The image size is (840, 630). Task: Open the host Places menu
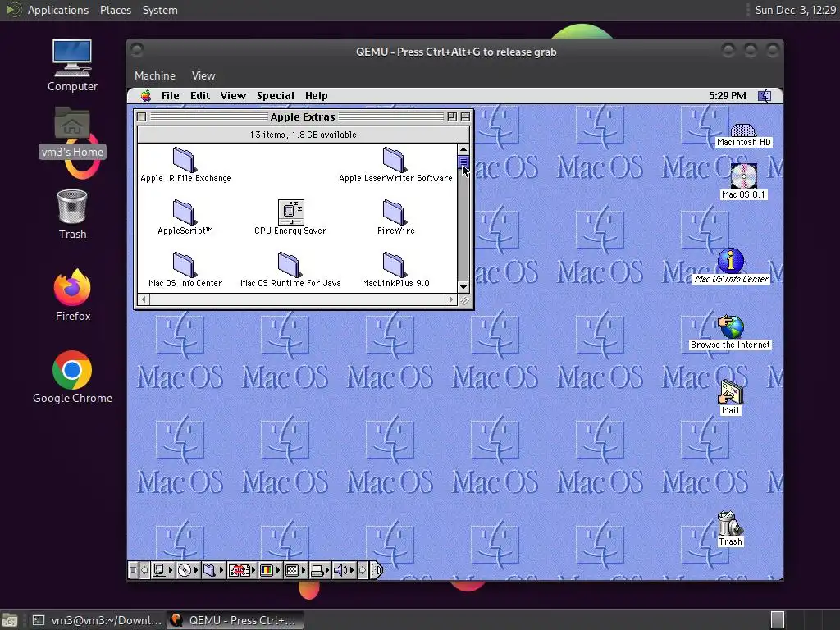click(116, 10)
